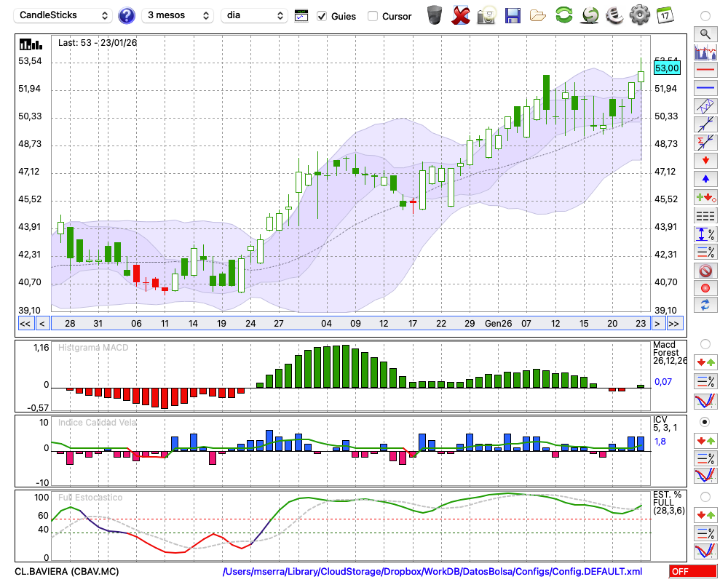Select the red horizontal line tool
Image resolution: width=728 pixels, height=582 pixels.
tap(705, 70)
